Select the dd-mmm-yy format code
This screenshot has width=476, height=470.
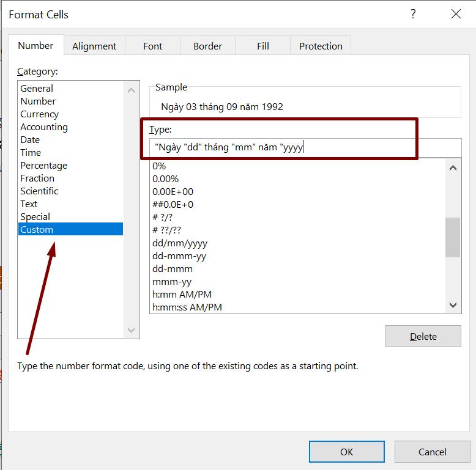[180, 256]
